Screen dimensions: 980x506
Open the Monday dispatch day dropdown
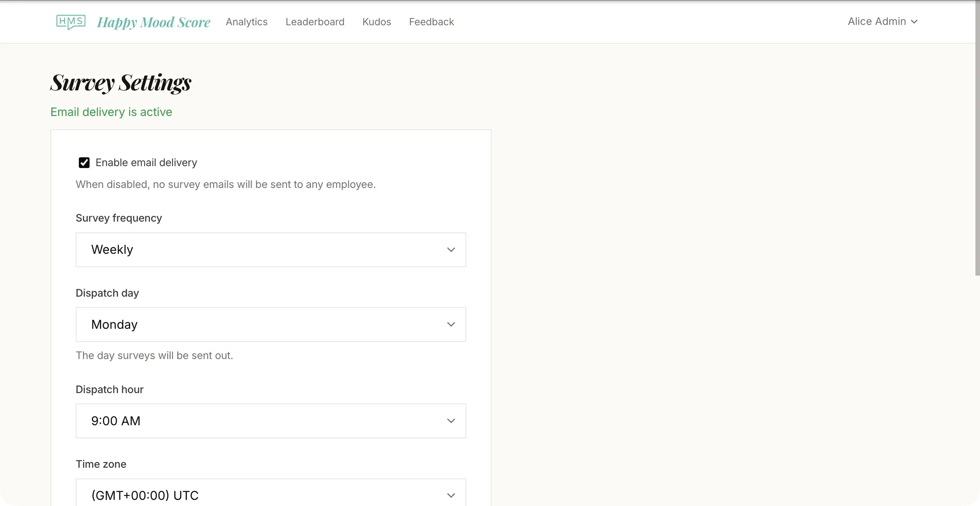point(271,324)
